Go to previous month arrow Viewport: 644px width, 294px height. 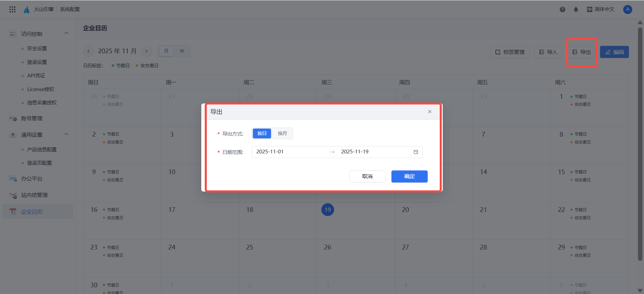click(x=89, y=51)
